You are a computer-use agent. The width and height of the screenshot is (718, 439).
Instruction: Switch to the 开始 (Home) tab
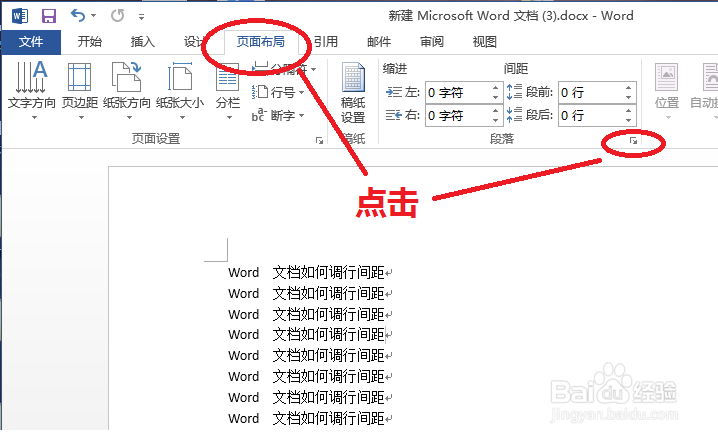[x=89, y=42]
